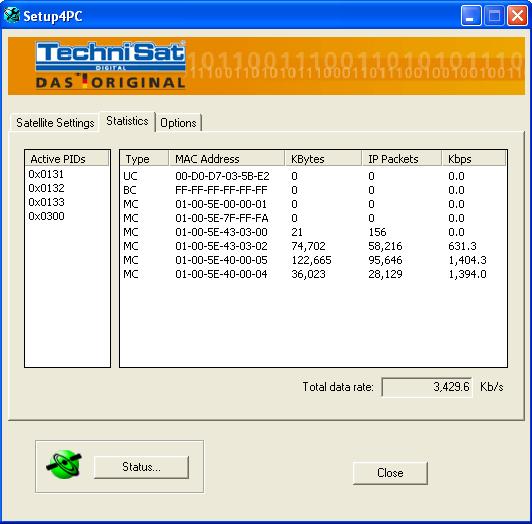Click the TechniSat logo banner
The height and width of the screenshot is (524, 532).
pos(266,66)
